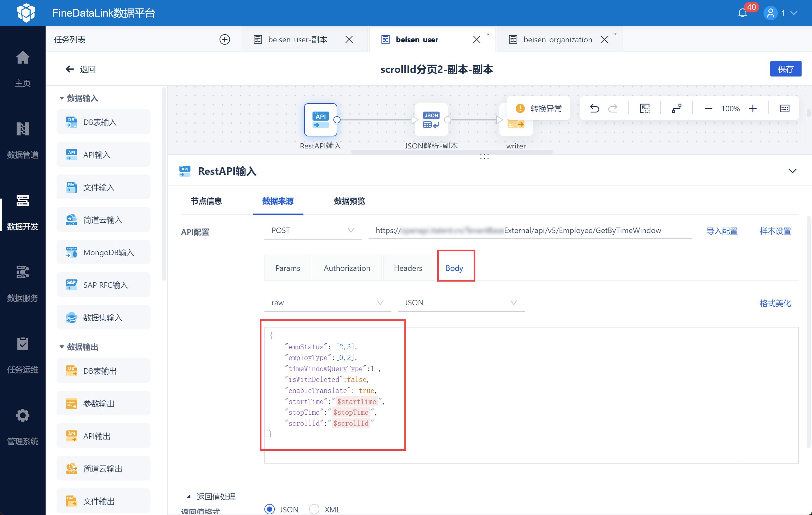This screenshot has height=515, width=812.
Task: Select the XML return format radio
Action: tap(314, 509)
